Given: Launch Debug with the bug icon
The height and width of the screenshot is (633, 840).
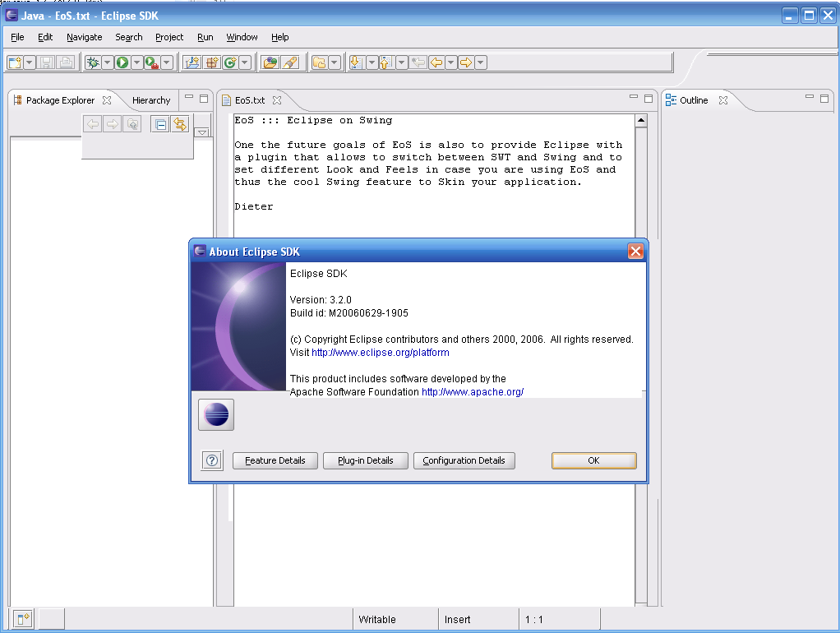Looking at the screenshot, I should (x=93, y=62).
